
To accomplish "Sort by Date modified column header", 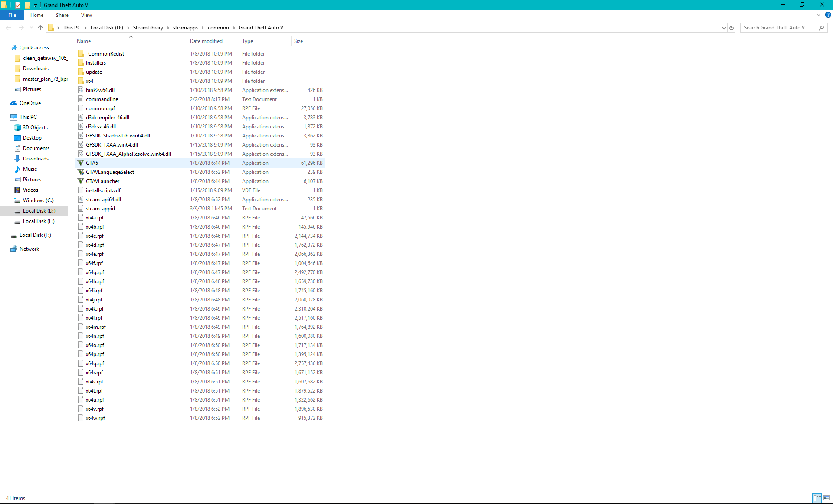I will click(x=213, y=41).
